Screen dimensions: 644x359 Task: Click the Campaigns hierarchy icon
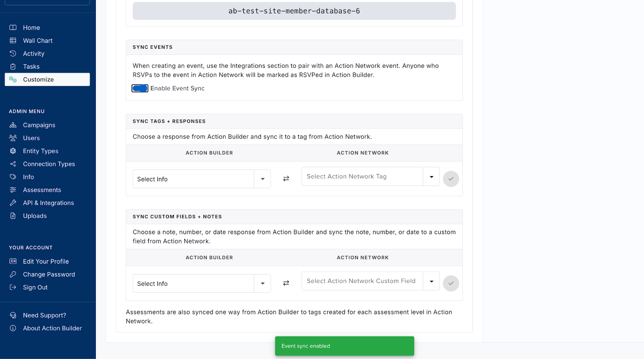click(13, 125)
